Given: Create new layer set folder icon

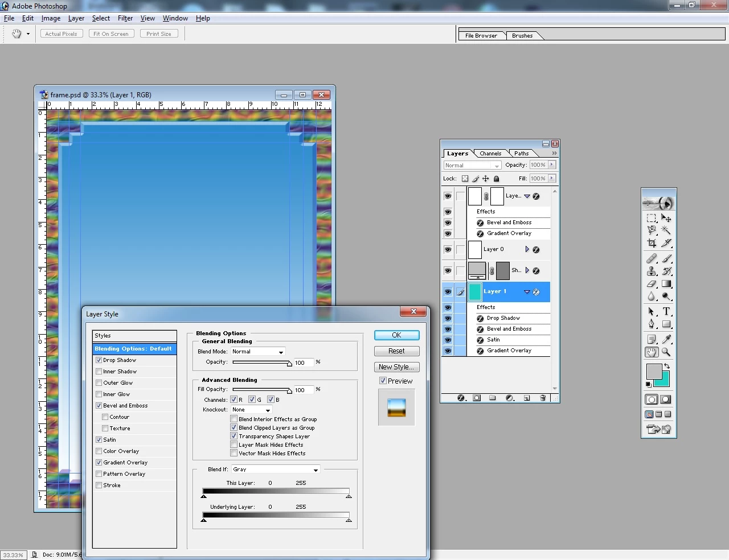Looking at the screenshot, I should [493, 398].
